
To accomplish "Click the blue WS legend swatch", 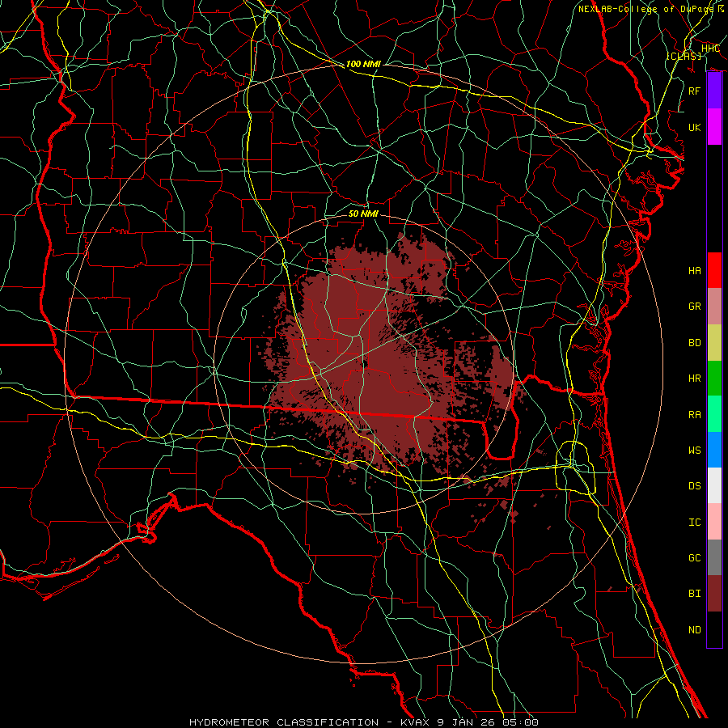I will click(x=714, y=450).
